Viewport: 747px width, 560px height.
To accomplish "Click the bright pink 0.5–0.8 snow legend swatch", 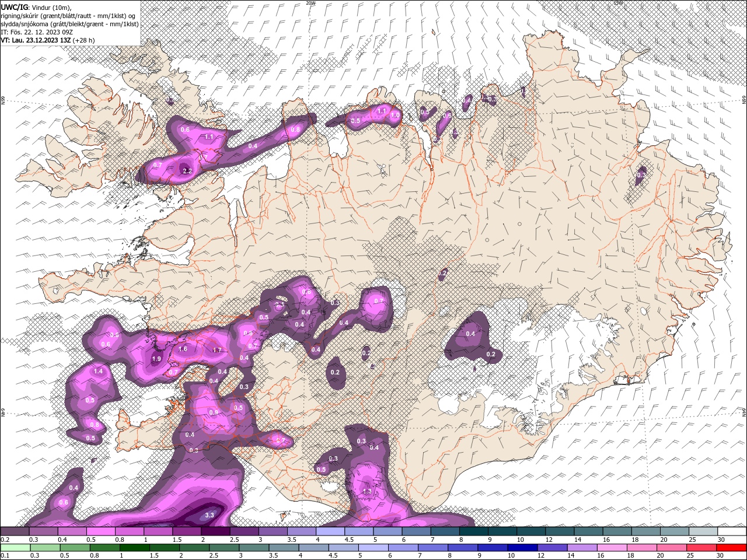I will [101, 531].
